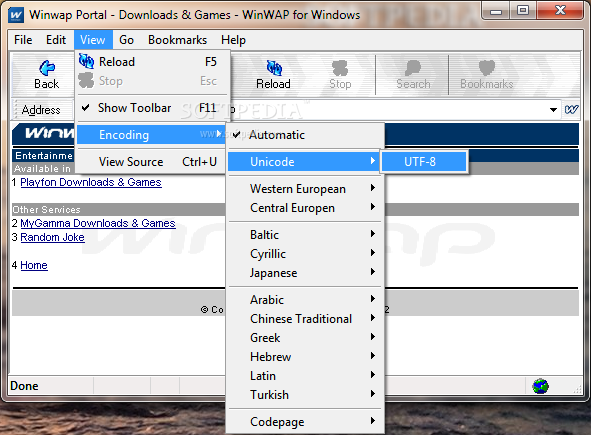Expand the Baltic encoding submenu

pyautogui.click(x=306, y=234)
